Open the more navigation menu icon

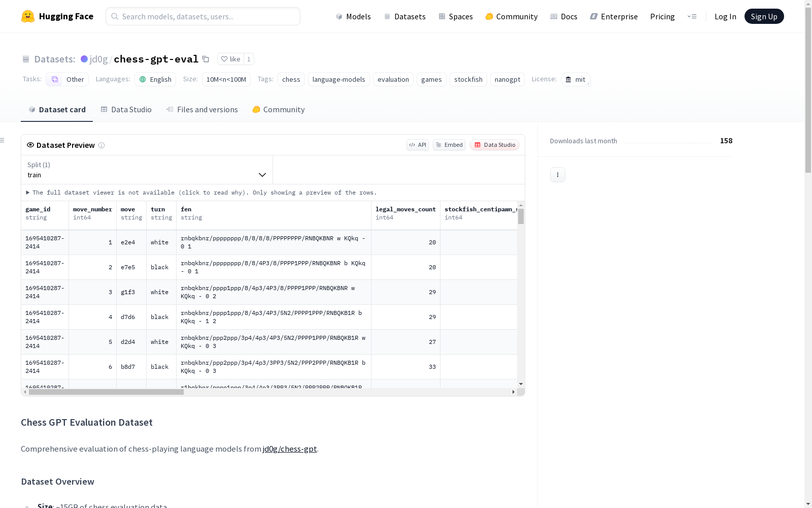(692, 16)
